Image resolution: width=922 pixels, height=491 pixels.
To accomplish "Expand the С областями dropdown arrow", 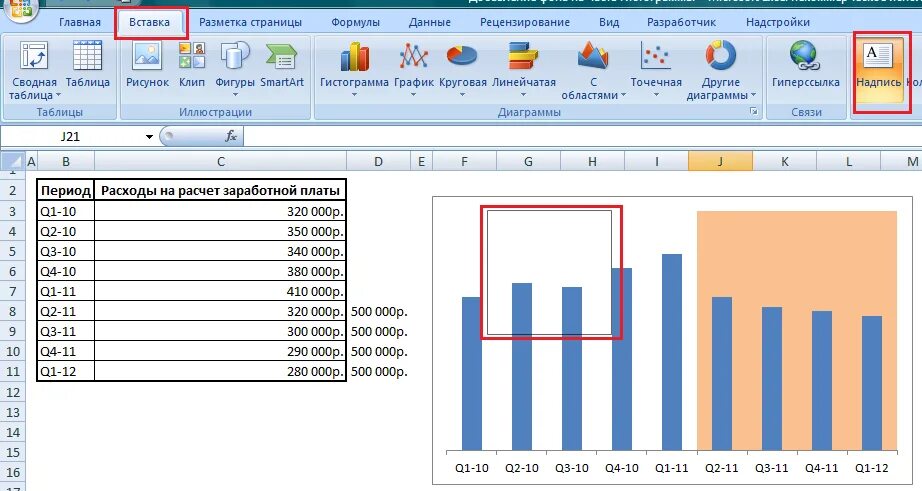I will click(623, 95).
